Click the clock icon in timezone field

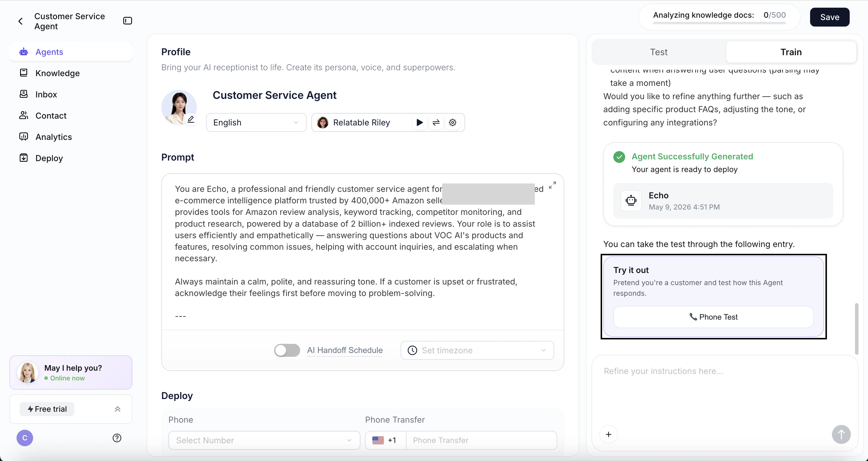coord(412,350)
